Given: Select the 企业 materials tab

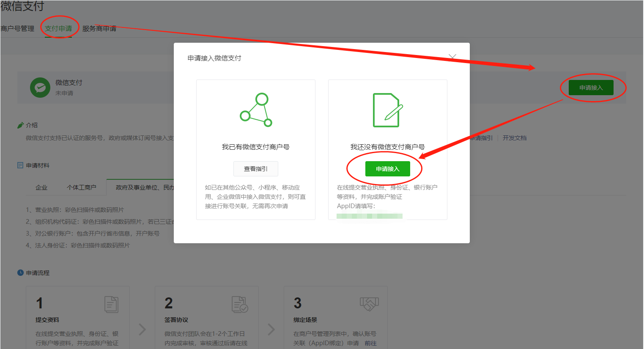Looking at the screenshot, I should coord(41,187).
